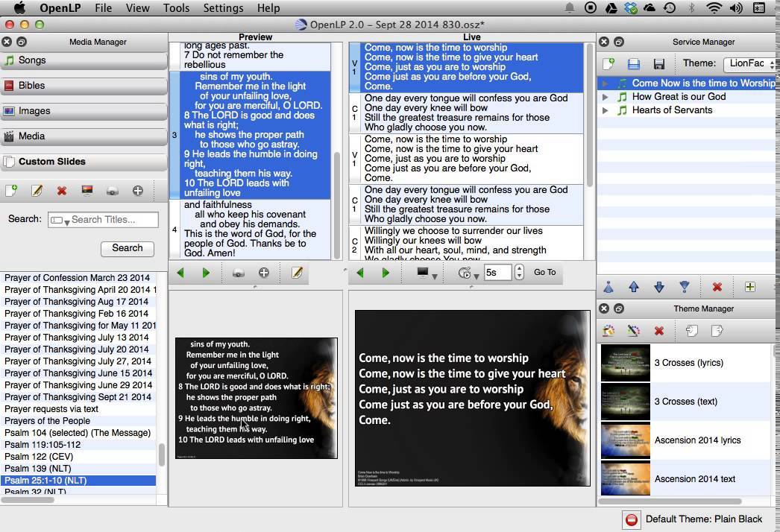This screenshot has height=532, width=780.
Task: Expand the Hearts of Servants service item
Action: 606,110
